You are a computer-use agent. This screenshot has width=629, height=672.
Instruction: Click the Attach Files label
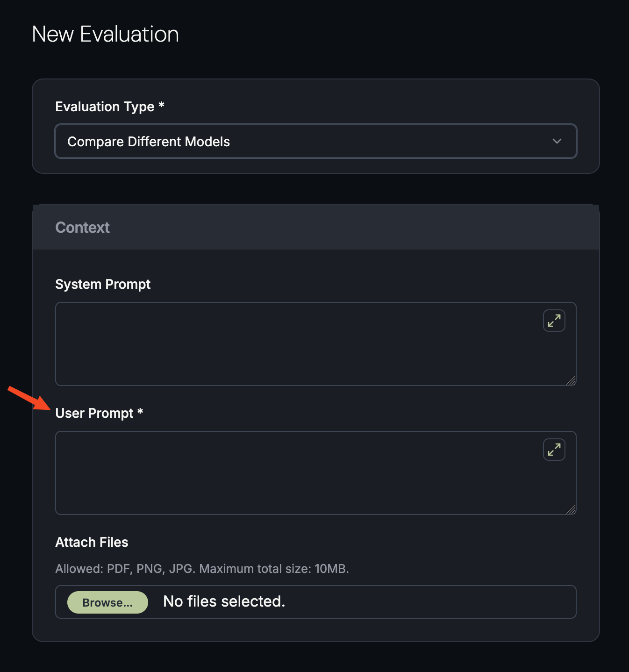point(92,542)
